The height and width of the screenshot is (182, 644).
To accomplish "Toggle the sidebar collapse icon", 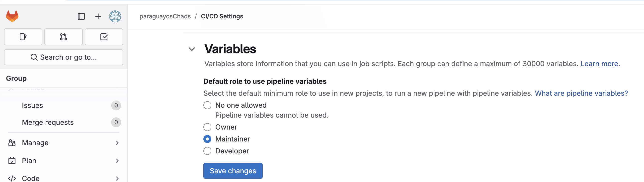I will [x=81, y=16].
